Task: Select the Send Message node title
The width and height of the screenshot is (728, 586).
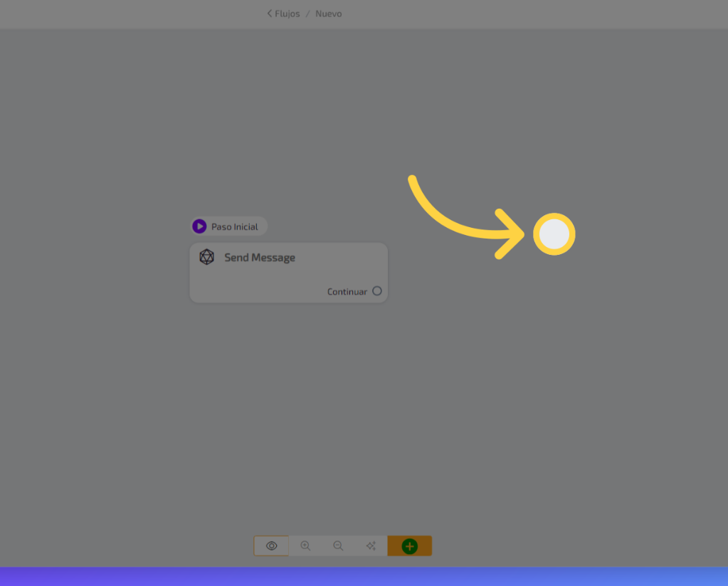Action: [x=260, y=258]
